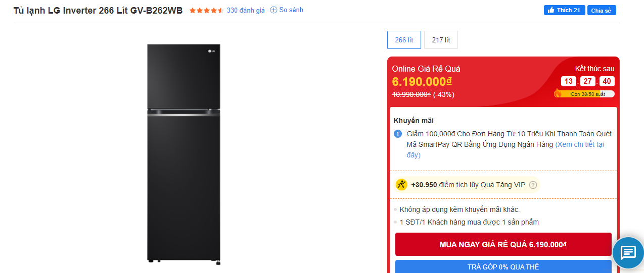Click the running figure loyalty points icon
Viewport: 644px width, 273px height.
pos(401,185)
